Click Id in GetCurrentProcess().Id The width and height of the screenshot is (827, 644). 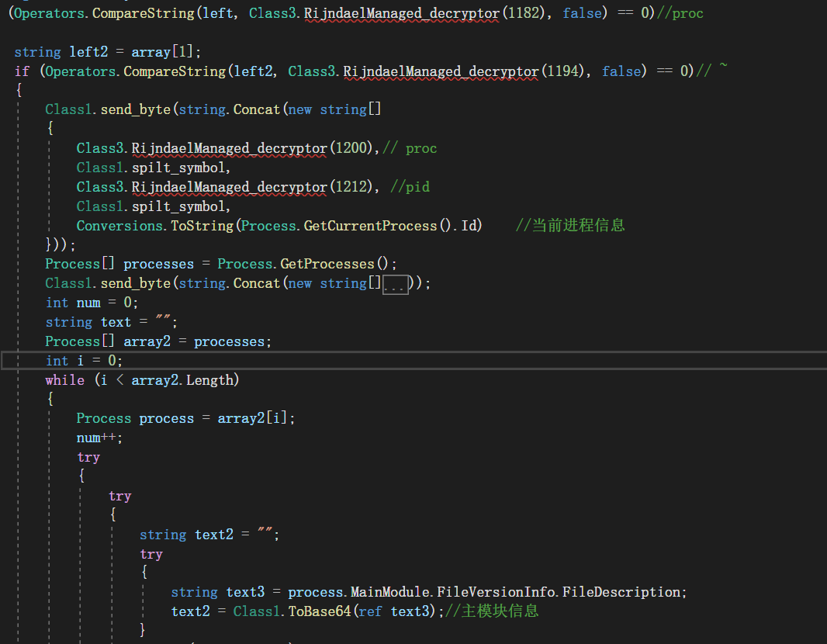point(469,226)
